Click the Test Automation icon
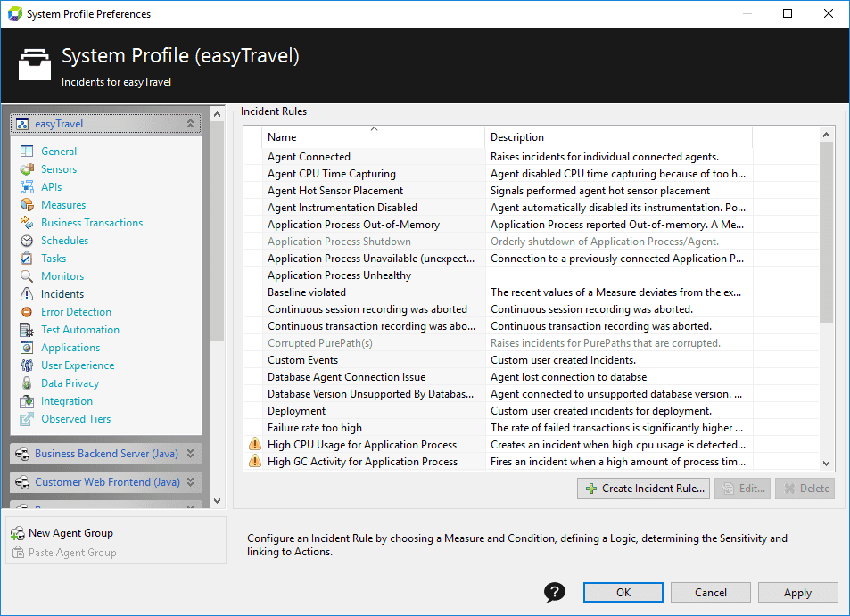The height and width of the screenshot is (616, 850). click(x=27, y=330)
